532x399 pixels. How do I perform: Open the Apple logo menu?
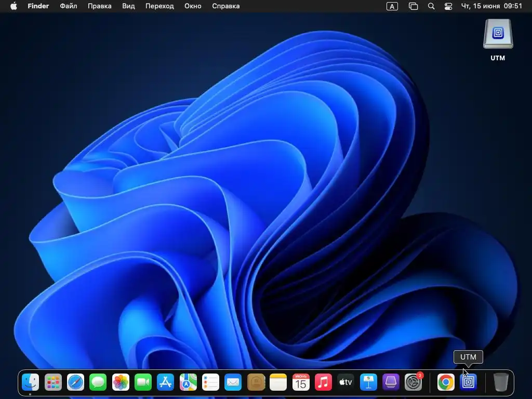tap(14, 6)
